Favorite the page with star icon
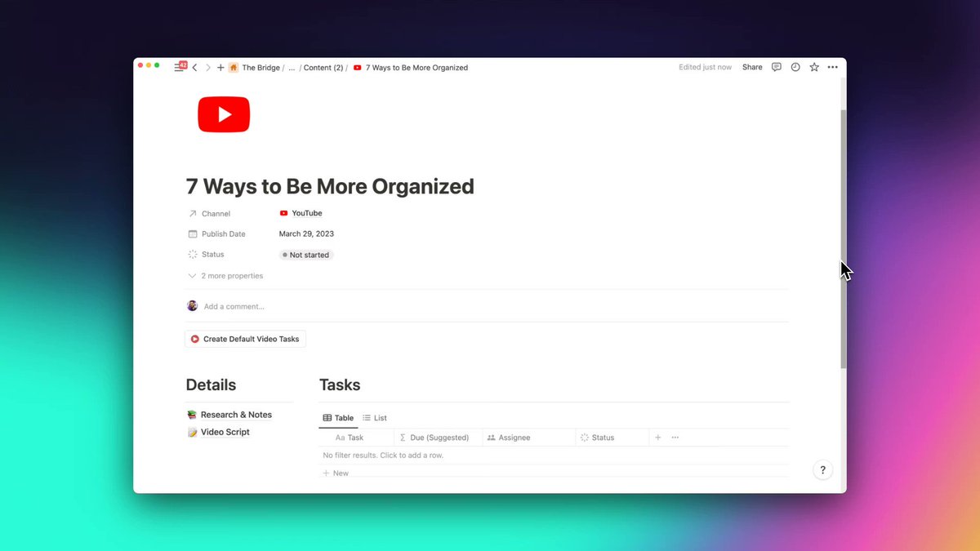 coord(814,68)
